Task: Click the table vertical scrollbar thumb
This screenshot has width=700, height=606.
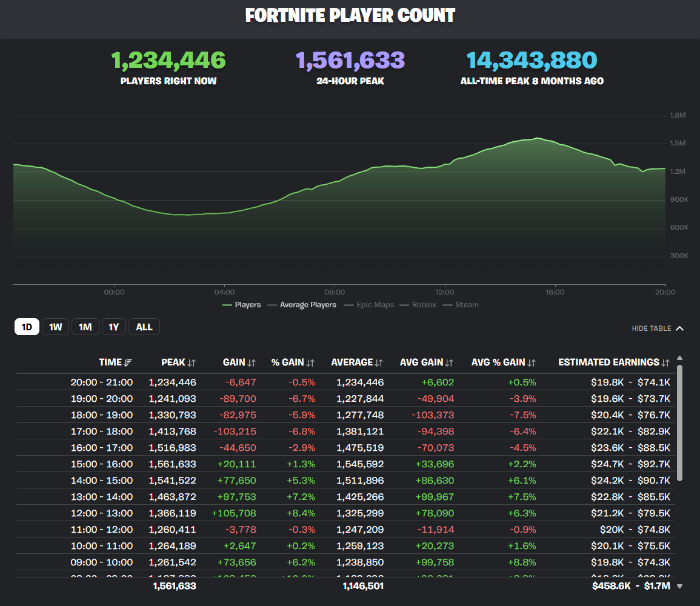Action: 679,423
